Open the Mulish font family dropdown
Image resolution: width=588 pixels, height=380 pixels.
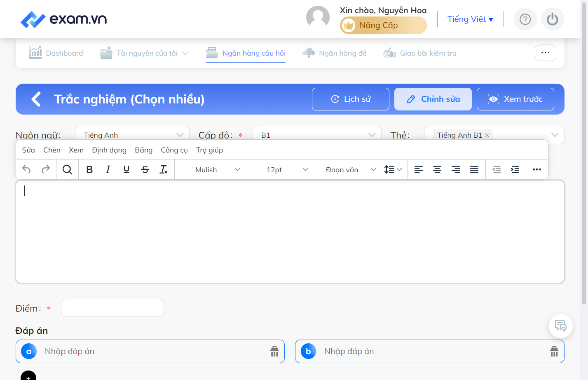coord(217,170)
